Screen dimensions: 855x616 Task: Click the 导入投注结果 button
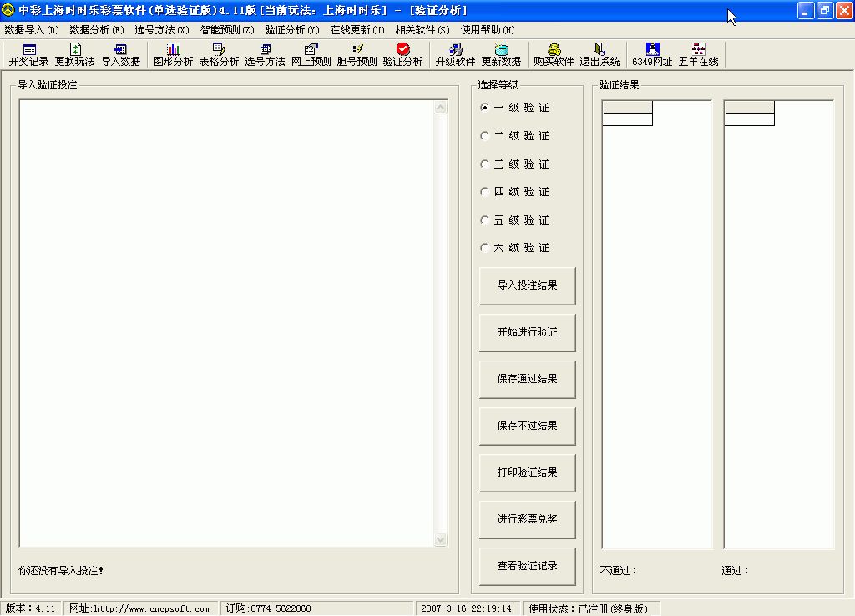point(527,285)
